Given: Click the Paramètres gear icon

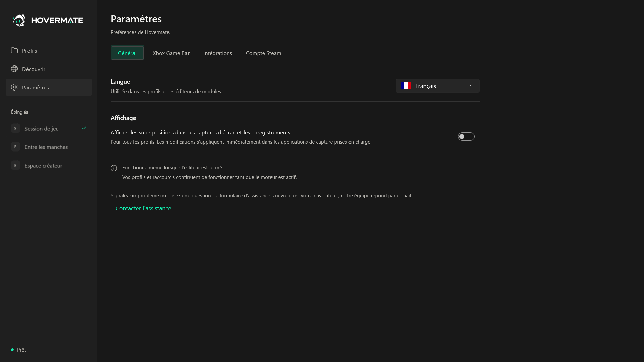Looking at the screenshot, I should 14,87.
